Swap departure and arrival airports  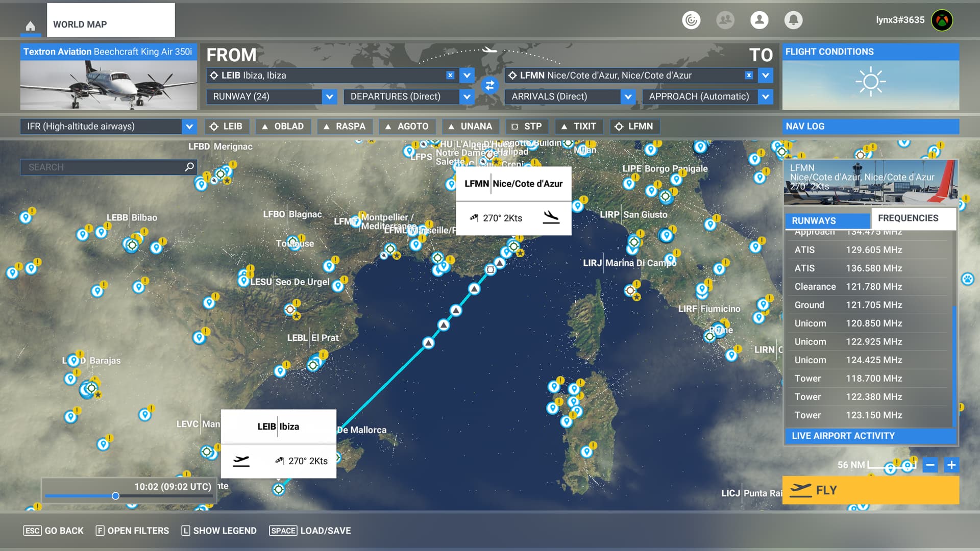[489, 86]
